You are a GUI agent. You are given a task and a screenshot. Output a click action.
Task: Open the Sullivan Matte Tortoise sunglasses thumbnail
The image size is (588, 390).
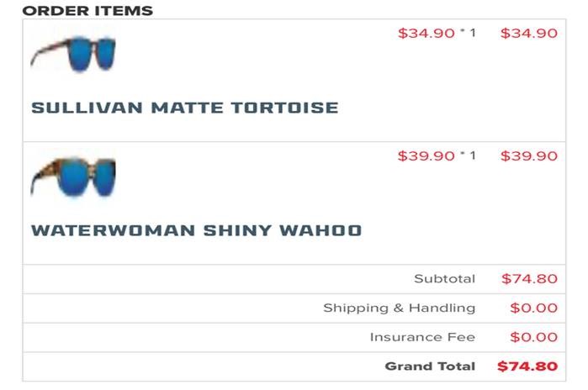(x=73, y=54)
